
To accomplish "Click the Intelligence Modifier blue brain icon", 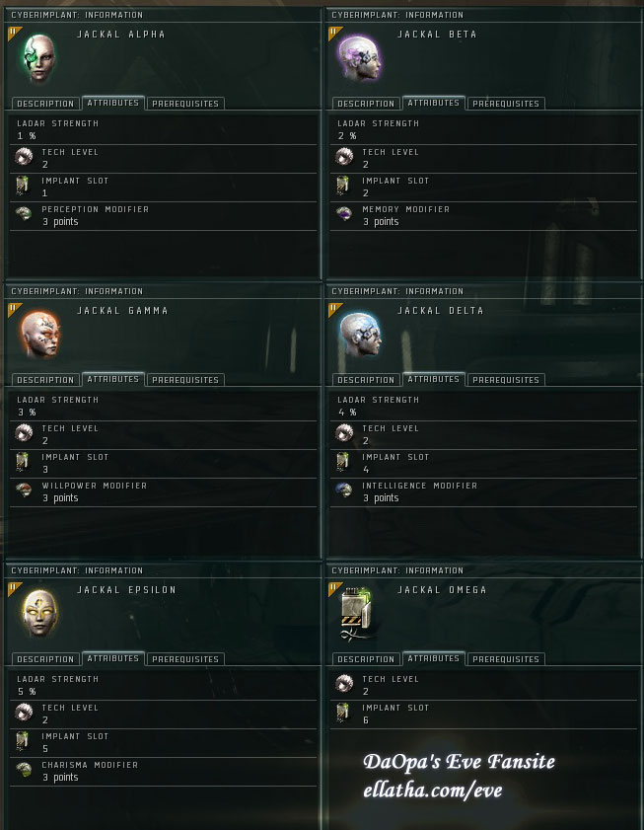I will [x=344, y=490].
